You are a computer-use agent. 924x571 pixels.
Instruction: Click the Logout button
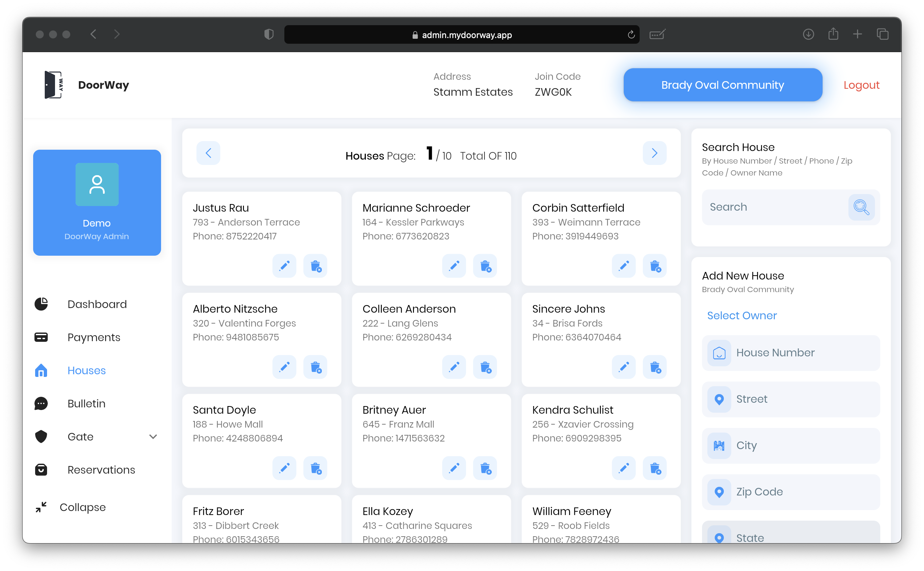862,84
